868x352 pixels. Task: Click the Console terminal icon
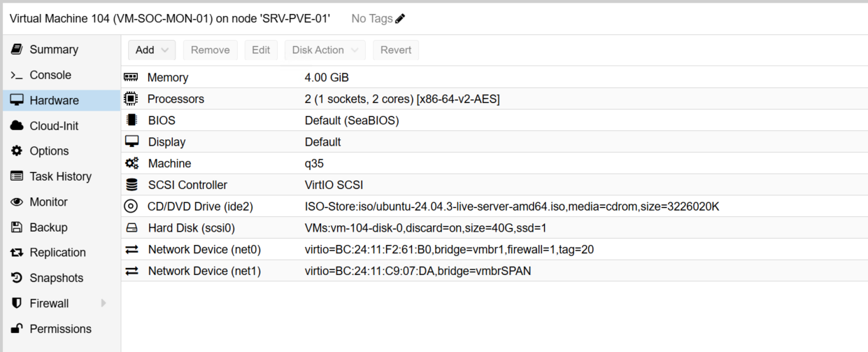pos(17,75)
